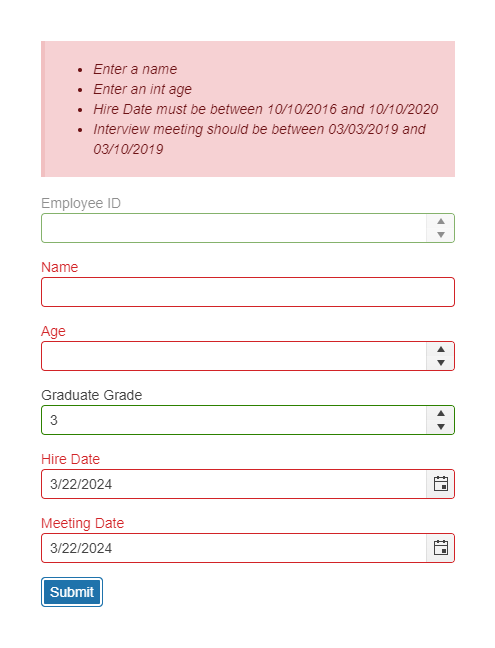
Task: Open the Hire Date calendar picker
Action: [x=440, y=484]
